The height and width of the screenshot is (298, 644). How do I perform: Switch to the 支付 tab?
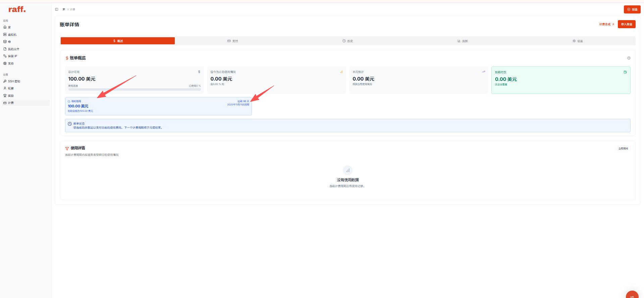(x=232, y=41)
